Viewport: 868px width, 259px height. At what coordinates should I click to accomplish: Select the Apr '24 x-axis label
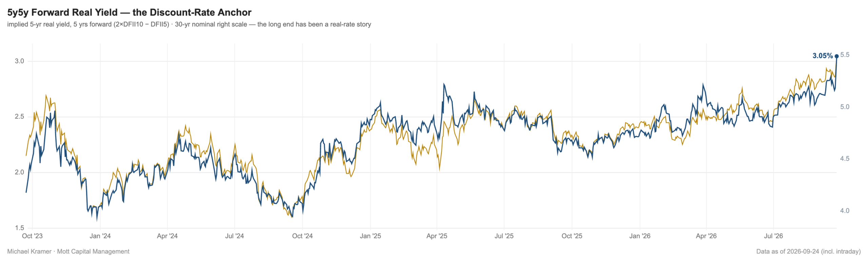(167, 236)
